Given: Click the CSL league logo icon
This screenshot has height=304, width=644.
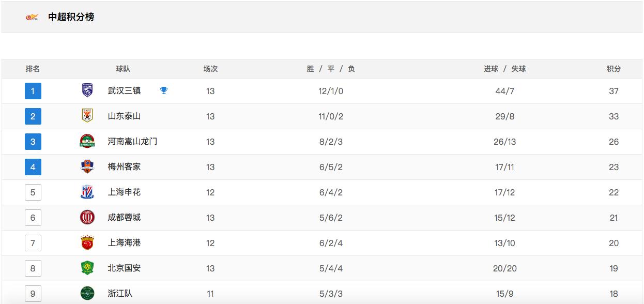Looking at the screenshot, I should point(32,17).
